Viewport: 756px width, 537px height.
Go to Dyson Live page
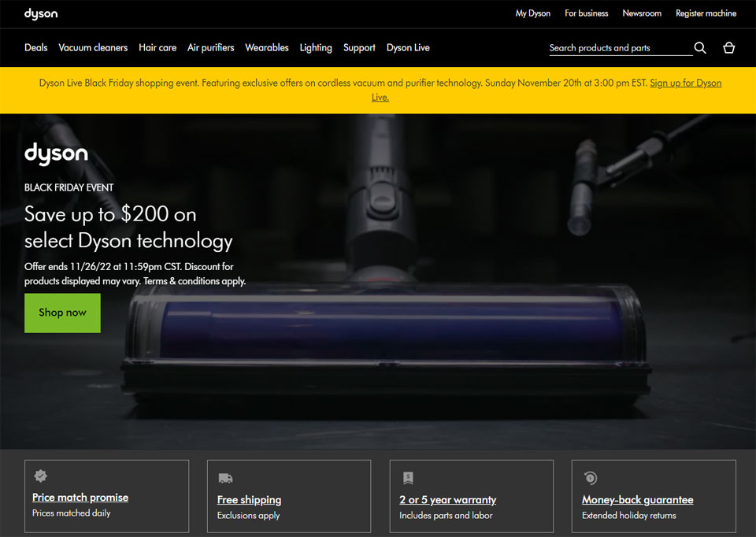(x=408, y=48)
